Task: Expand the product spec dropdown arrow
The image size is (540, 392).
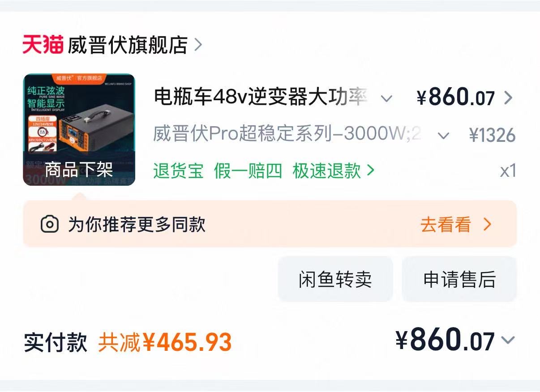Action: tap(443, 136)
